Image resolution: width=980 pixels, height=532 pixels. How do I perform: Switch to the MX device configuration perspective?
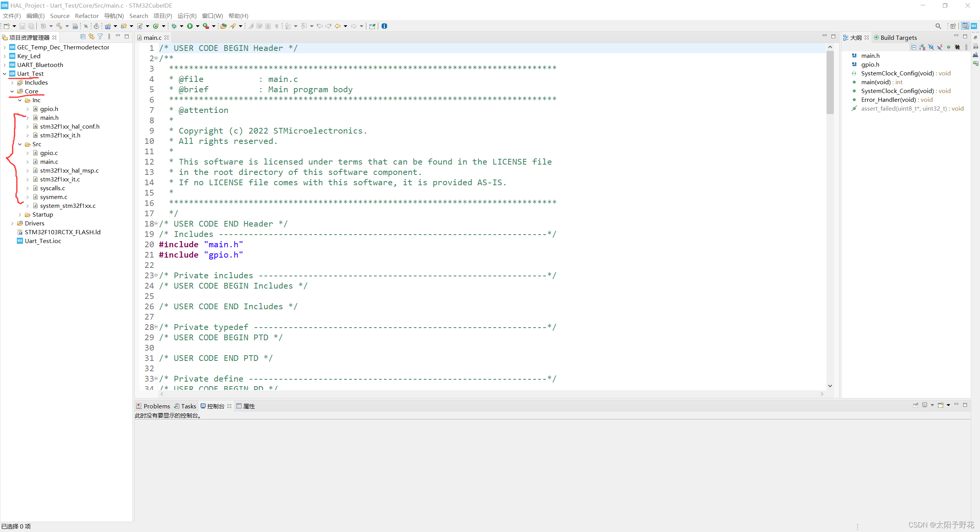click(974, 26)
